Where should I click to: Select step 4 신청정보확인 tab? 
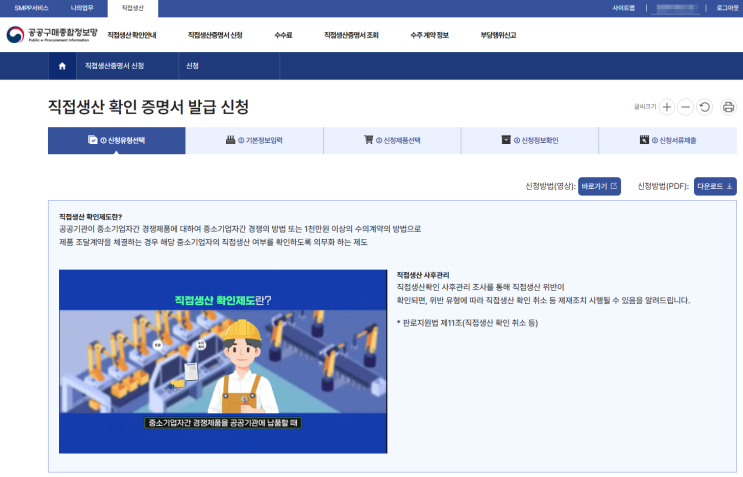530,140
